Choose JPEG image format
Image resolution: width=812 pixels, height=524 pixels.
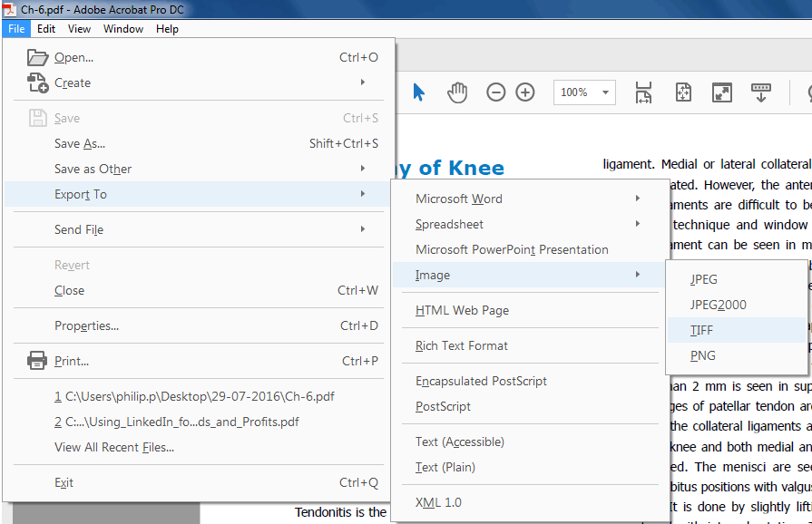pyautogui.click(x=737, y=279)
